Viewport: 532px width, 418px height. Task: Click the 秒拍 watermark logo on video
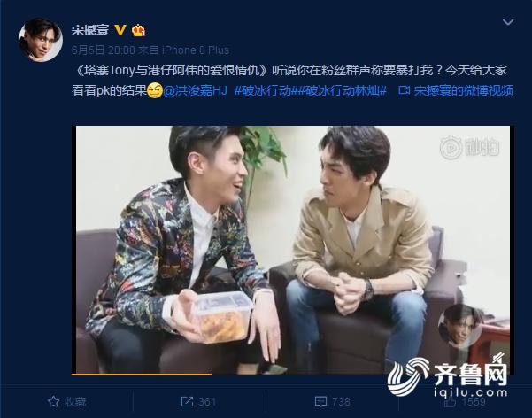click(469, 147)
